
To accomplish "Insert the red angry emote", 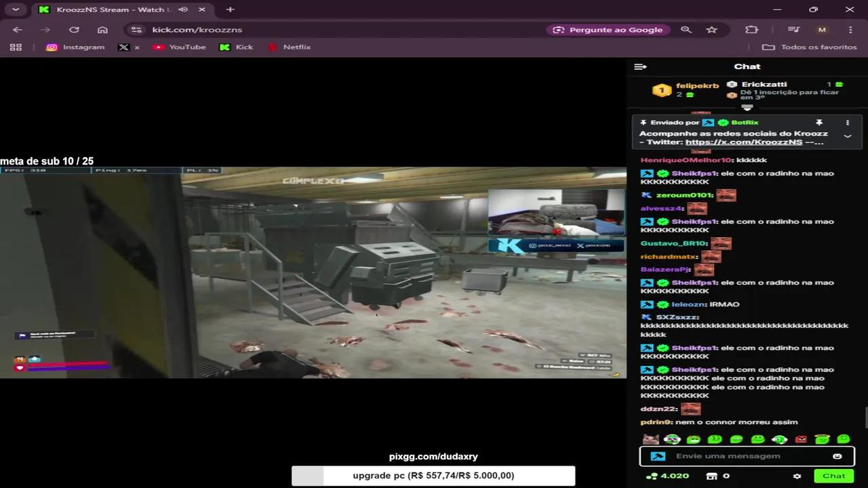I will point(801,440).
